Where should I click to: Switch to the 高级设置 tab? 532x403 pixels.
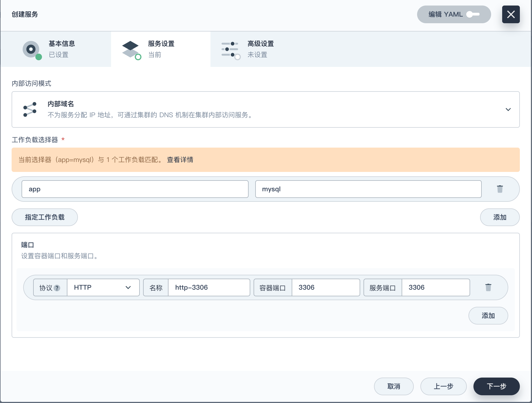260,49
